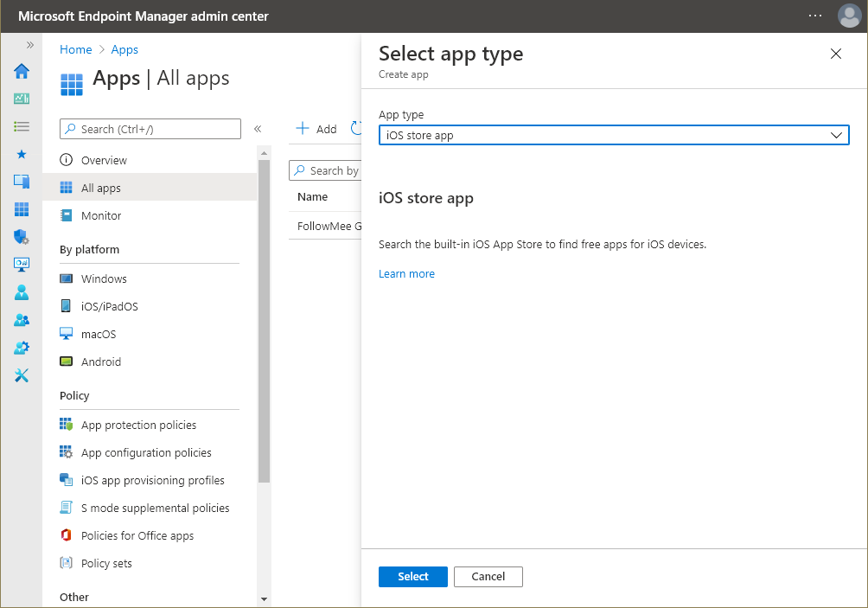The image size is (868, 608).
Task: Click the Apps | All apps title
Action: [161, 78]
